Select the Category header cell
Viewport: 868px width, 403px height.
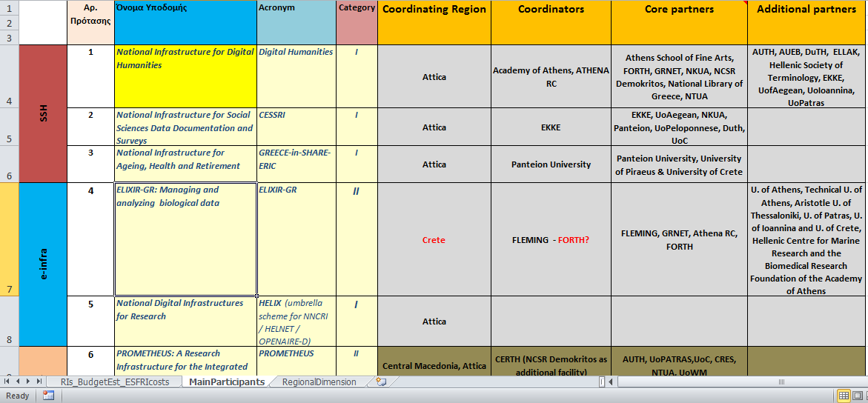click(357, 23)
